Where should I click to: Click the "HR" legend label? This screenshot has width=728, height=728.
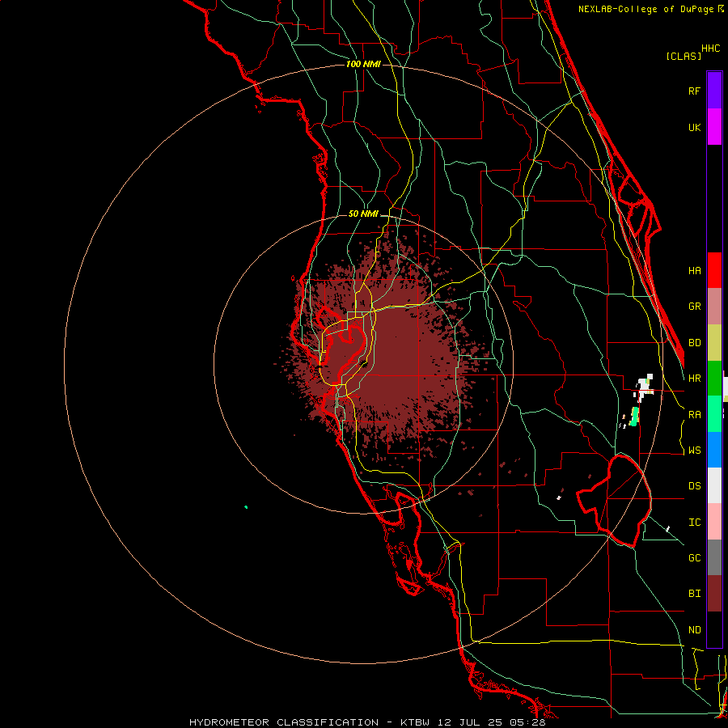694,379
